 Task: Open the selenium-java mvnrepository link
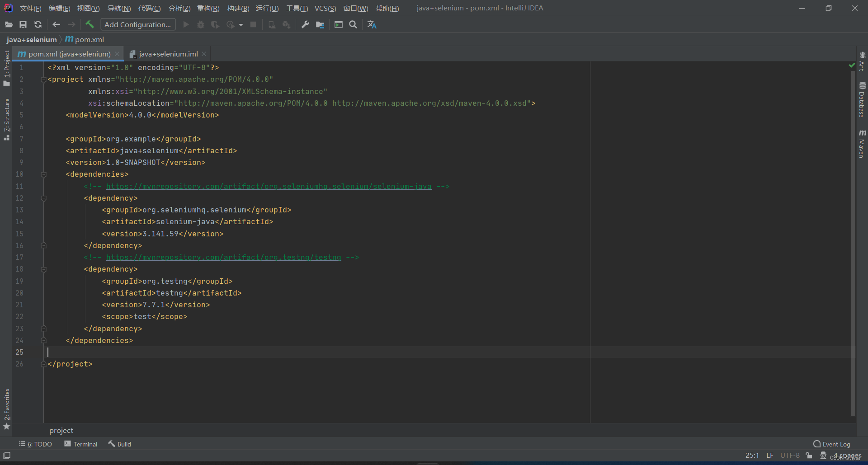(269, 186)
